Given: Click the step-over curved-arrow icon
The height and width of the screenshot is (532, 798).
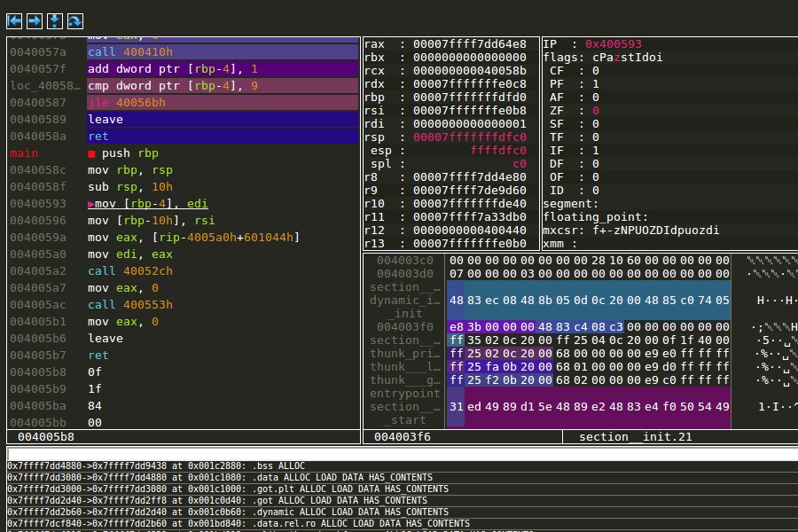Looking at the screenshot, I should coord(74,21).
